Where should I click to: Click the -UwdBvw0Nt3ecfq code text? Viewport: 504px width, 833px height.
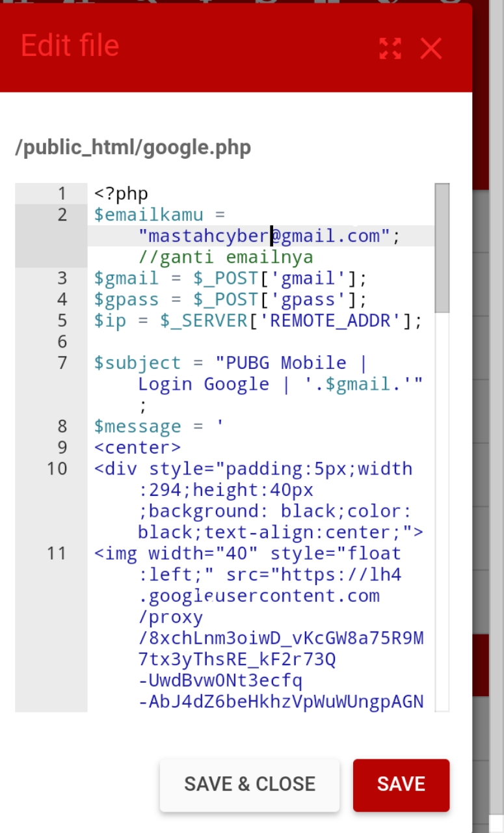220,681
